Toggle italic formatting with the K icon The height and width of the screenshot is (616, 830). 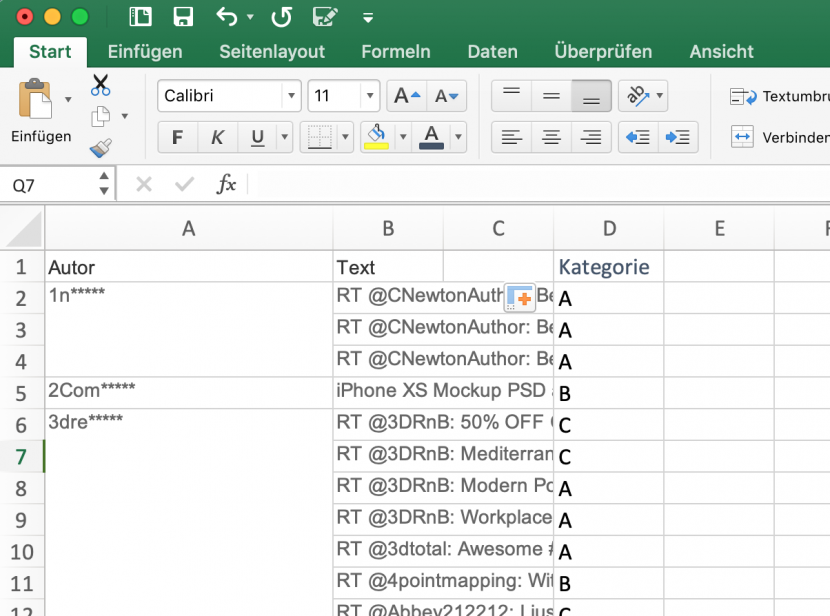click(217, 137)
